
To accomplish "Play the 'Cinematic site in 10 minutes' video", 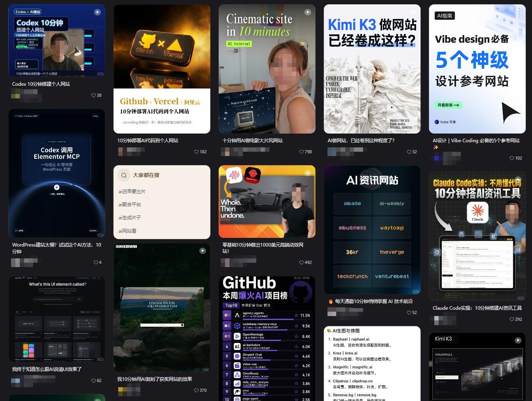I will click(x=308, y=12).
